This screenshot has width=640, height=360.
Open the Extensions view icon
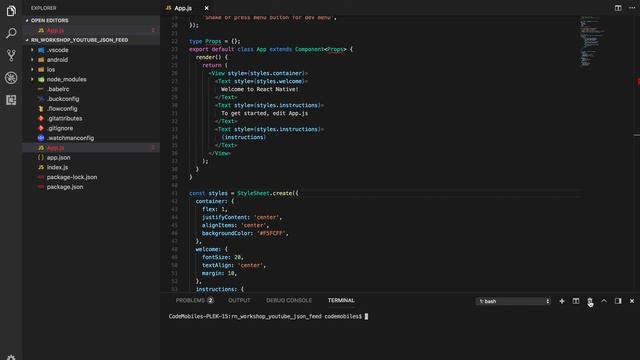coord(11,100)
